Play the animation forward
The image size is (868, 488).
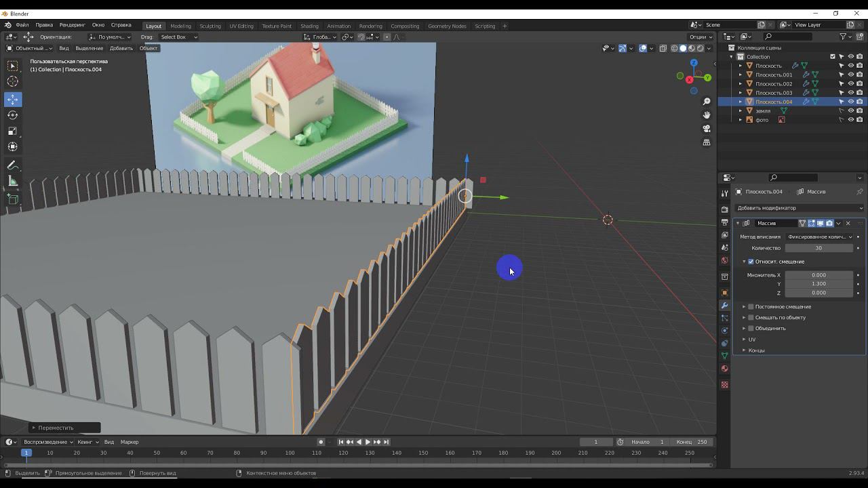368,442
